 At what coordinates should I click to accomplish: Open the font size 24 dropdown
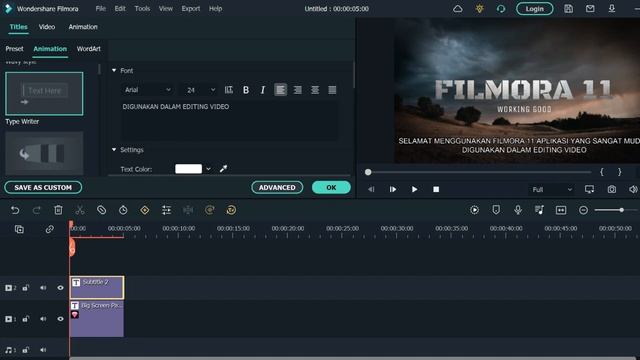tap(200, 90)
